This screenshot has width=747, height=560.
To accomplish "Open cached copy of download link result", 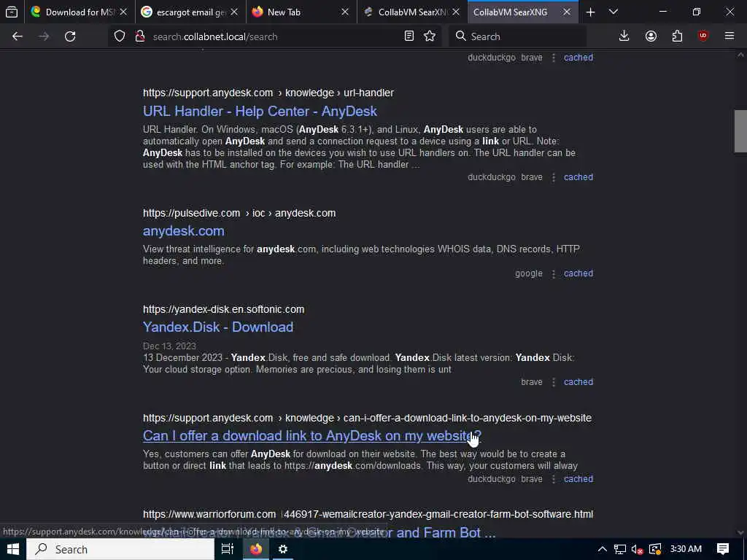I will [578, 479].
